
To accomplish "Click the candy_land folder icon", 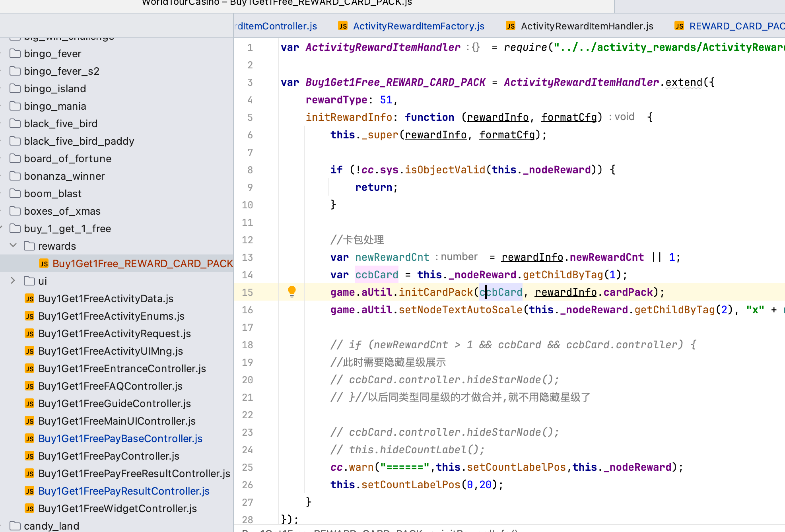I will 15,526.
